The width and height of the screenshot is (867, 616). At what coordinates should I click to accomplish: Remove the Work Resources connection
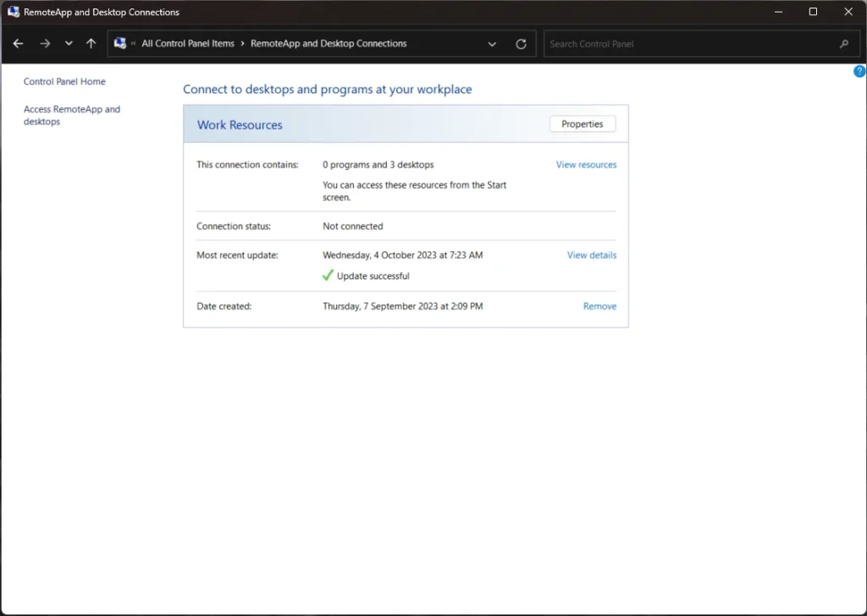[599, 306]
